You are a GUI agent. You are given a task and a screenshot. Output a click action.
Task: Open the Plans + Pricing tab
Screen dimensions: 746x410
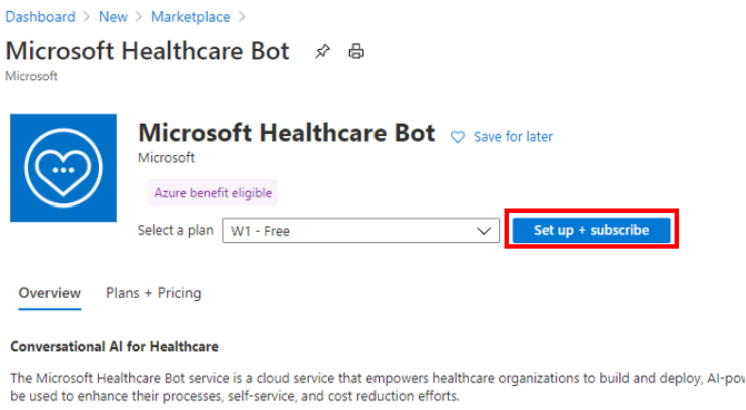pos(153,293)
